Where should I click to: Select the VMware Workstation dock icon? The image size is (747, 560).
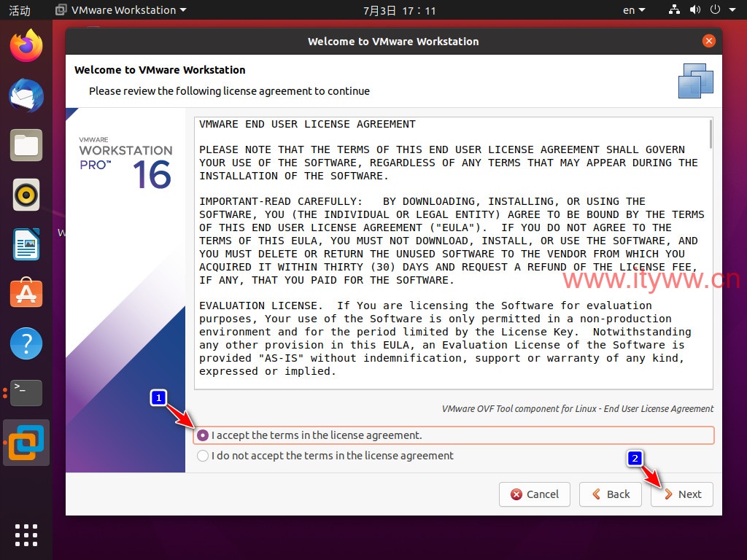click(x=26, y=443)
